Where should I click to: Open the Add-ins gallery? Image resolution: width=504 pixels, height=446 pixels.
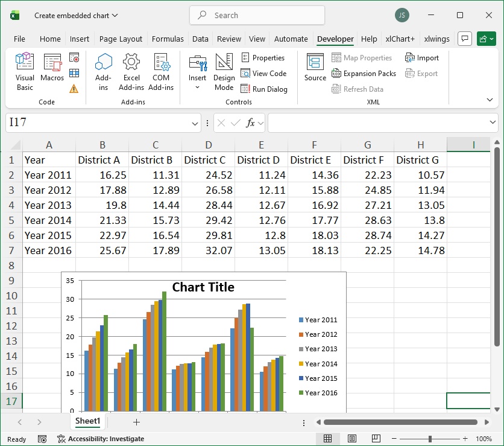(103, 72)
